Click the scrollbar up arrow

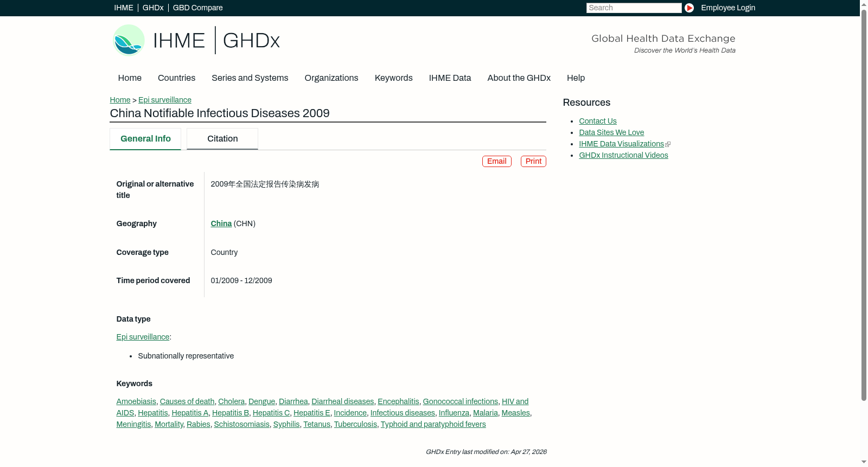pos(864,4)
